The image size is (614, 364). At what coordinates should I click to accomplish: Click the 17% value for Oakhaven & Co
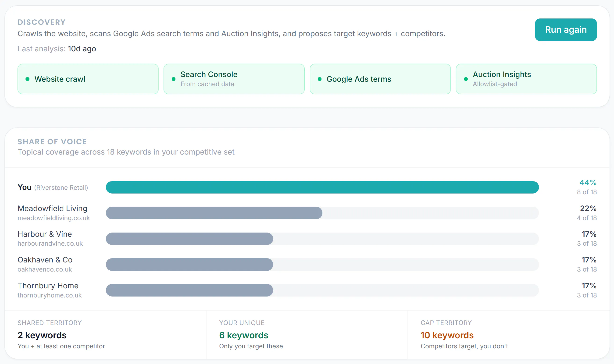589,260
